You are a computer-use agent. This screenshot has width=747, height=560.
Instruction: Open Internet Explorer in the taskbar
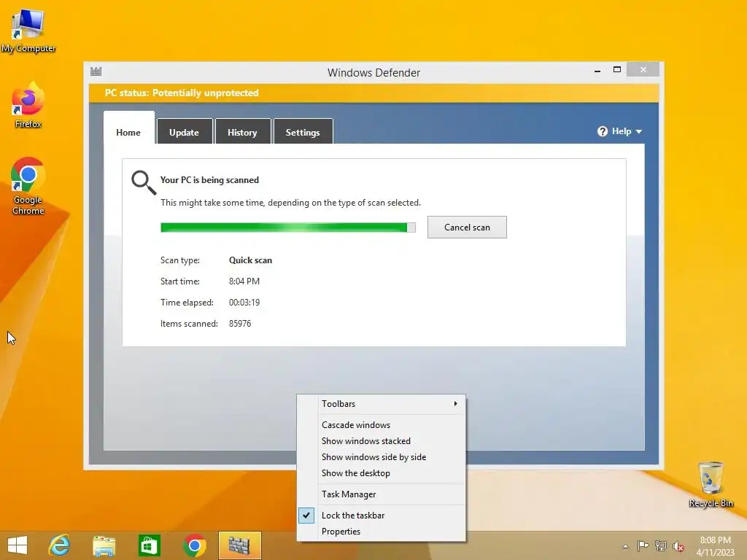60,545
